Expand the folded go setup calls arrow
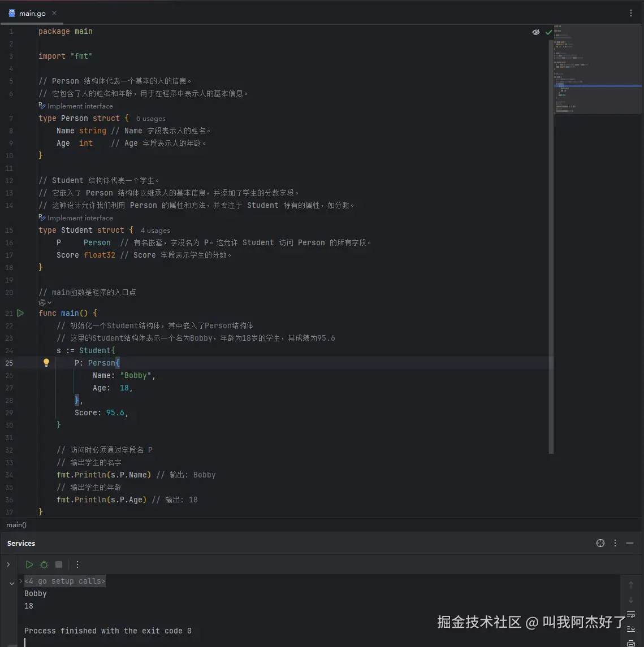The image size is (644, 647). pyautogui.click(x=21, y=581)
